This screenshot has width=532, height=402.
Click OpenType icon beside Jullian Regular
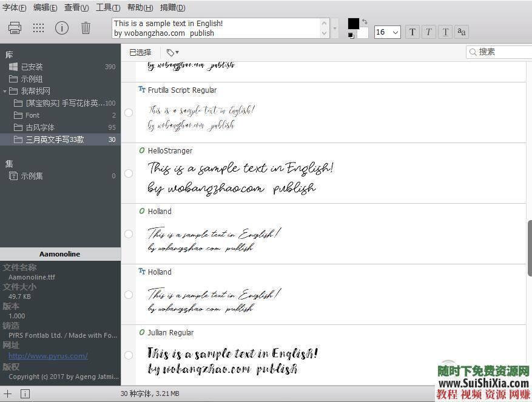point(142,332)
